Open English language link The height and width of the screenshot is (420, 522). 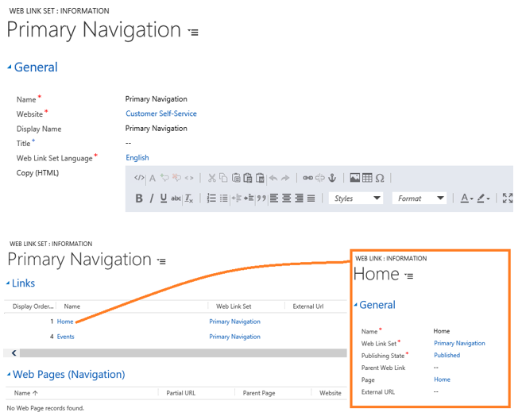tap(137, 158)
